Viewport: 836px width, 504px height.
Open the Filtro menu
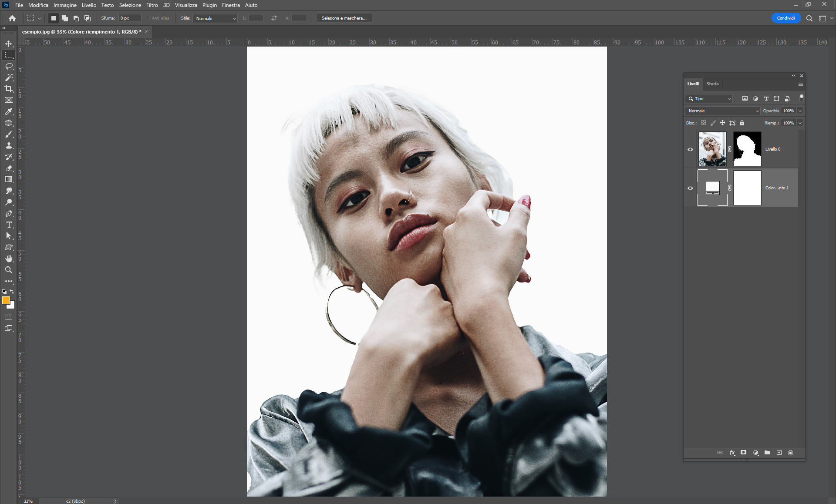[x=152, y=5]
